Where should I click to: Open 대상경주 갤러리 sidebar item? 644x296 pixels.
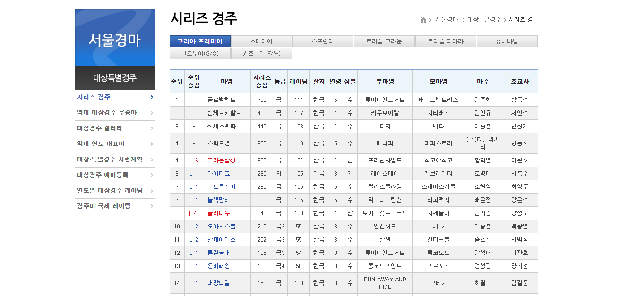(115, 128)
